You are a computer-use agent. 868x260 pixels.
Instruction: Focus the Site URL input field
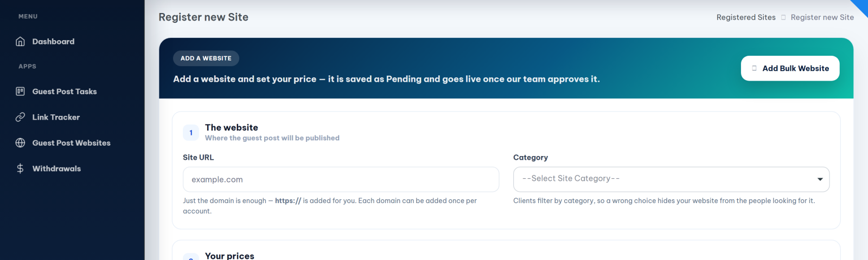click(341, 179)
